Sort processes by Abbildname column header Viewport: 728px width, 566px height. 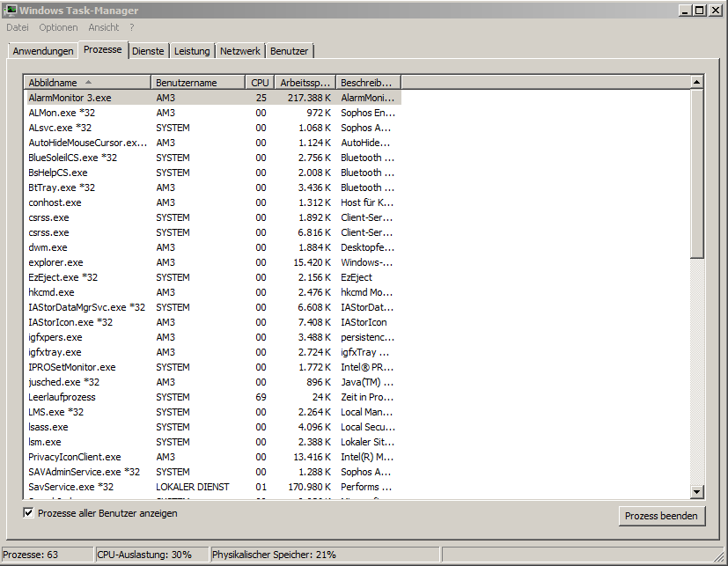[86, 82]
